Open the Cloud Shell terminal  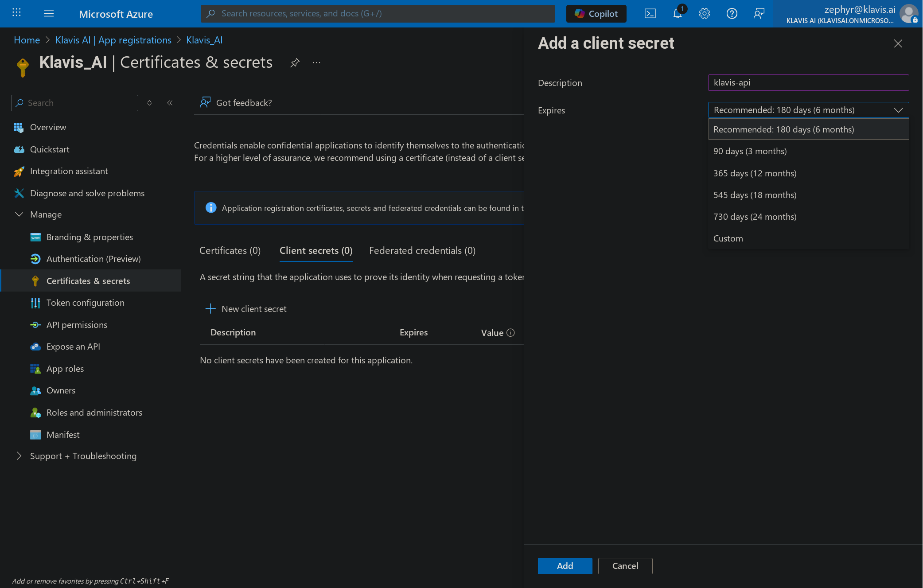click(650, 13)
